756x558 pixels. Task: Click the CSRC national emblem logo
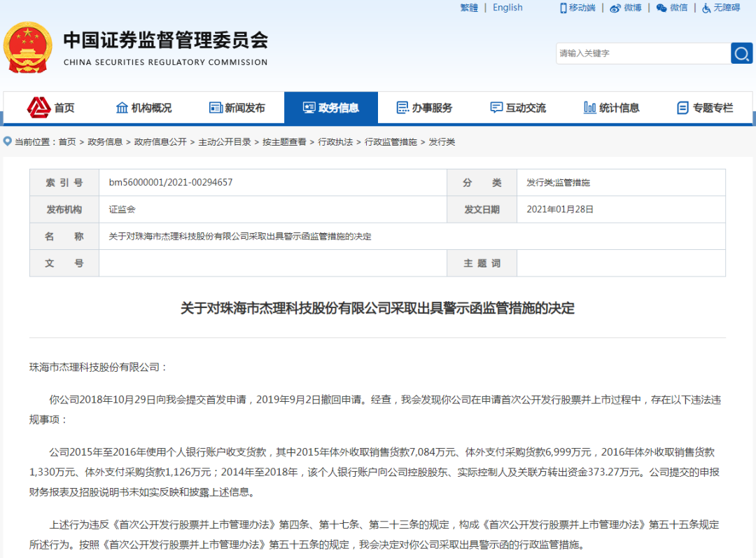(x=28, y=48)
